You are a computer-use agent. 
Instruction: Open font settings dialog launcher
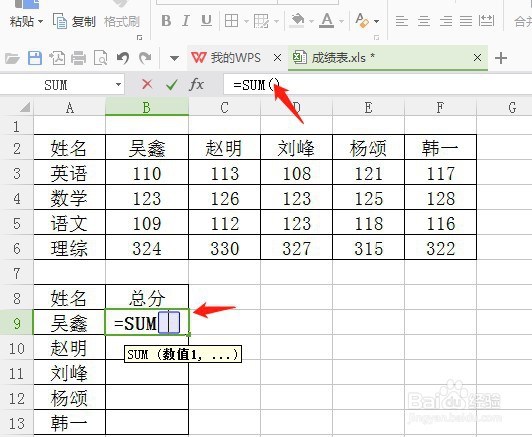(377, 37)
